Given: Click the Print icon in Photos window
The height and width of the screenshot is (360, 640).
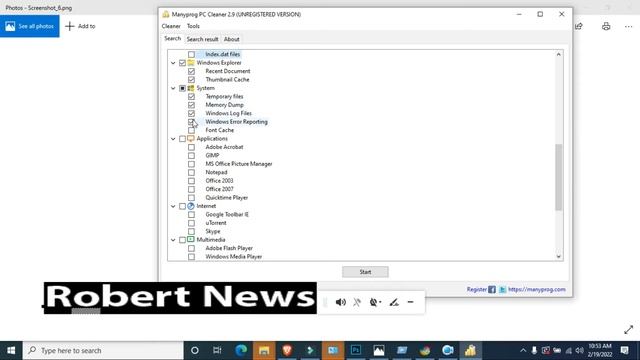Looking at the screenshot, I should 606,27.
